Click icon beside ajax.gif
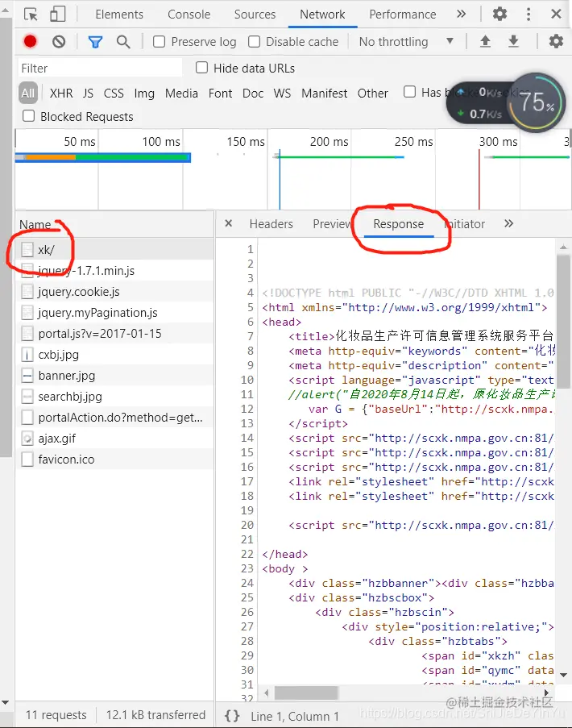572x728 pixels. [27, 439]
